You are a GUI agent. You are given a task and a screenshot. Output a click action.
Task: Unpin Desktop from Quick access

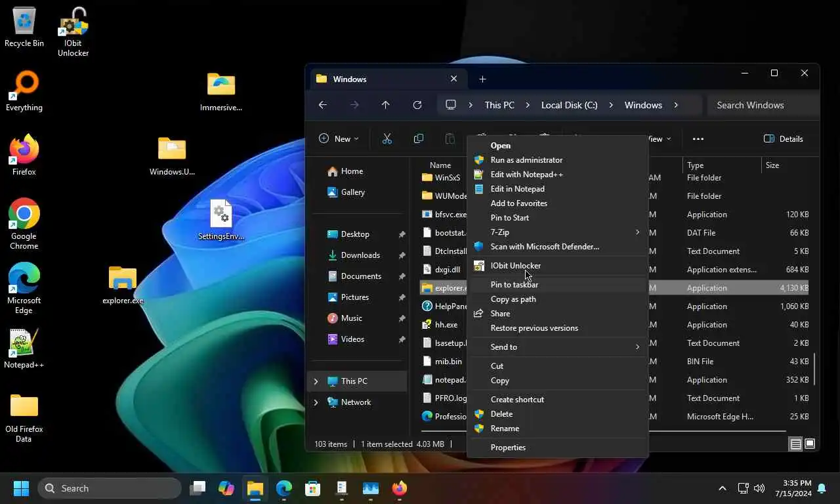pyautogui.click(x=402, y=234)
